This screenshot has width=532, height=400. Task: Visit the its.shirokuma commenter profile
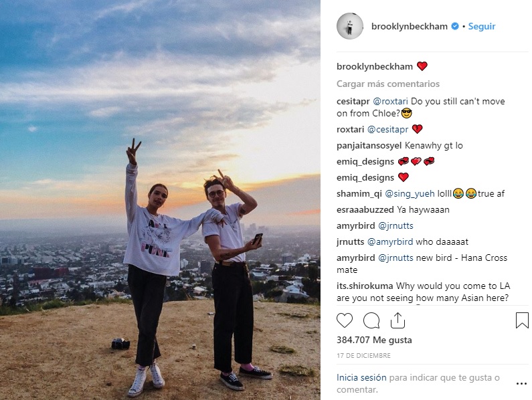point(365,286)
